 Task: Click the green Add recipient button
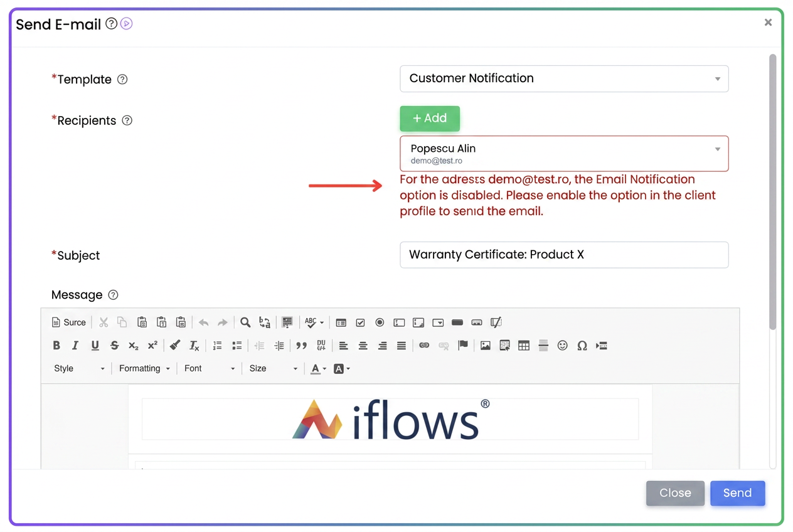(x=430, y=119)
